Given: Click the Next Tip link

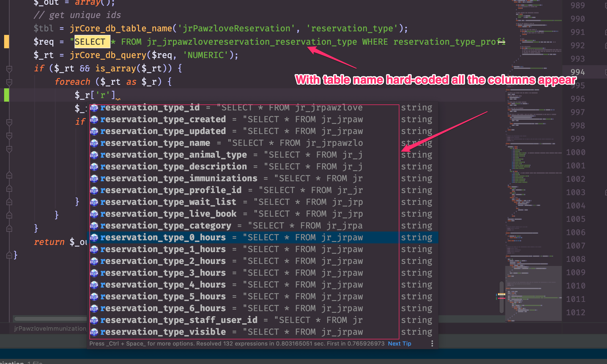Looking at the screenshot, I should tap(399, 343).
